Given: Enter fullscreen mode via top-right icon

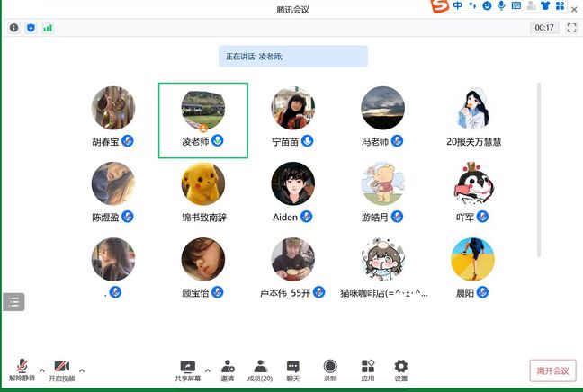Looking at the screenshot, I should [x=570, y=28].
